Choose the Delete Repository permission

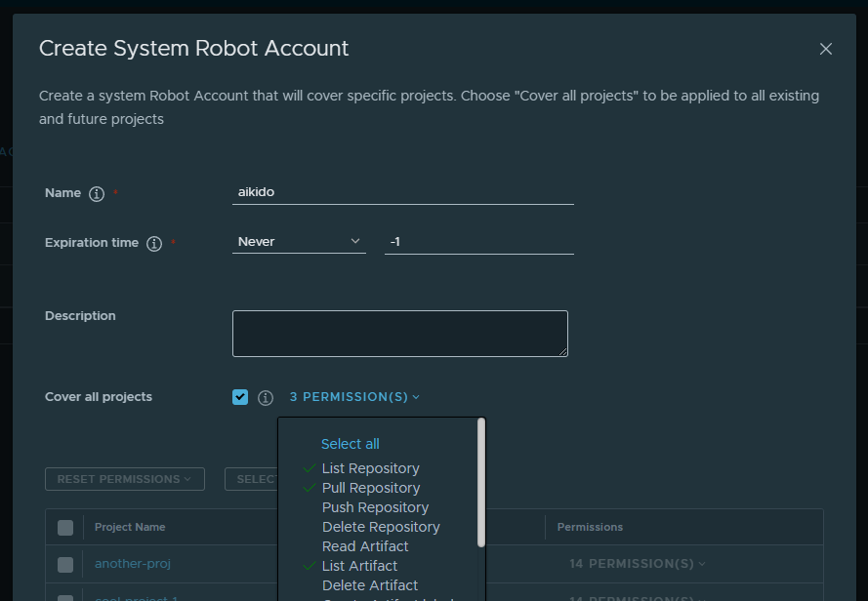pos(381,527)
